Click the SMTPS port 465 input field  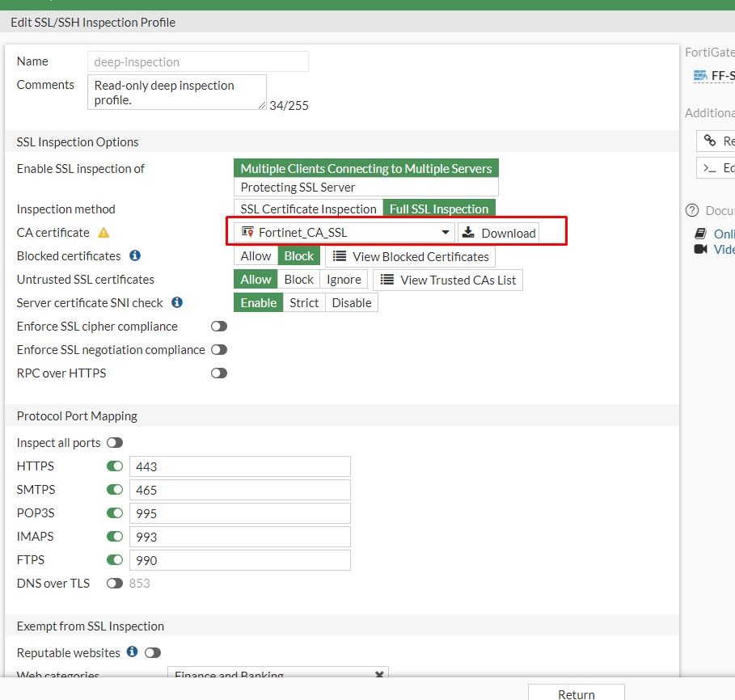tap(239, 490)
